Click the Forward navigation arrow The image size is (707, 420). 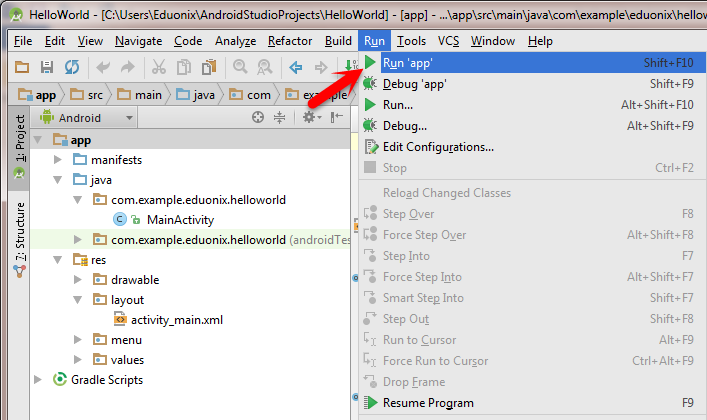pyautogui.click(x=321, y=67)
